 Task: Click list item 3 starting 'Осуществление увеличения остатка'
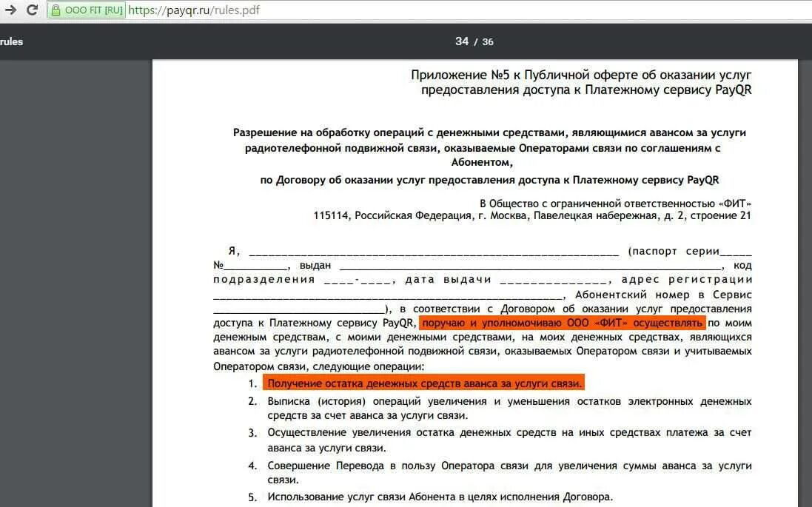[509, 440]
